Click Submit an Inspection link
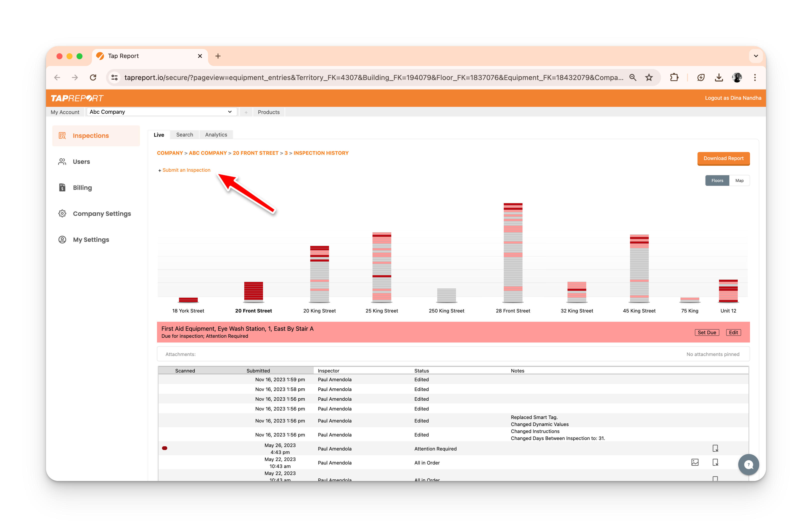 tap(186, 170)
